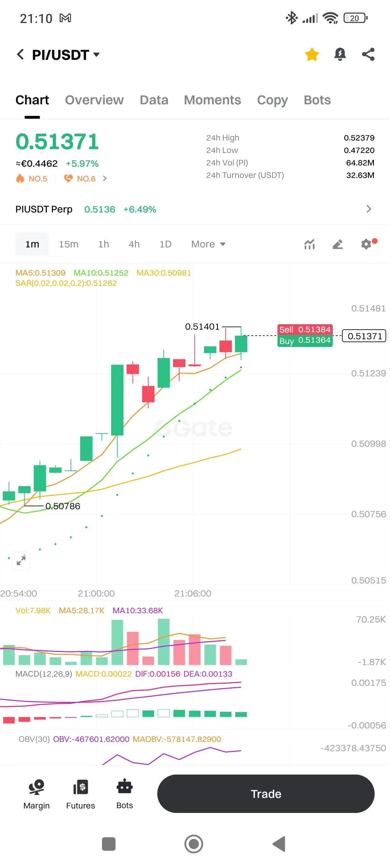
Task: Tap the Android home circle button
Action: (194, 844)
